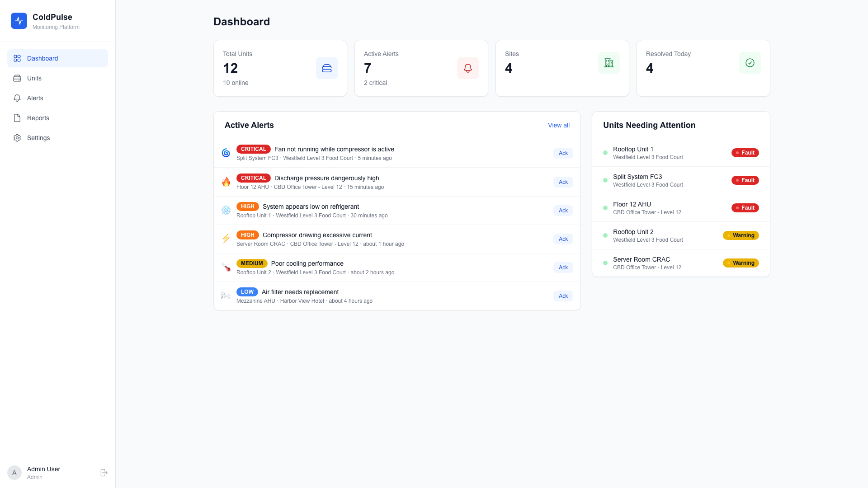Click 'Discharge pressure dangerously high' alert title
The height and width of the screenshot is (488, 868).
click(326, 178)
